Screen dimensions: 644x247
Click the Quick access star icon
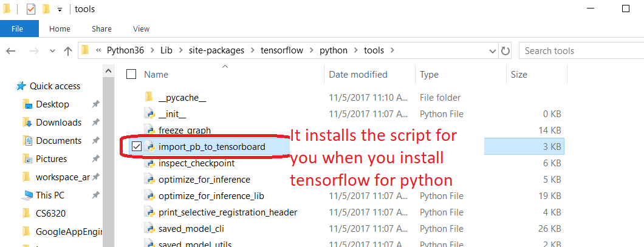[21, 86]
